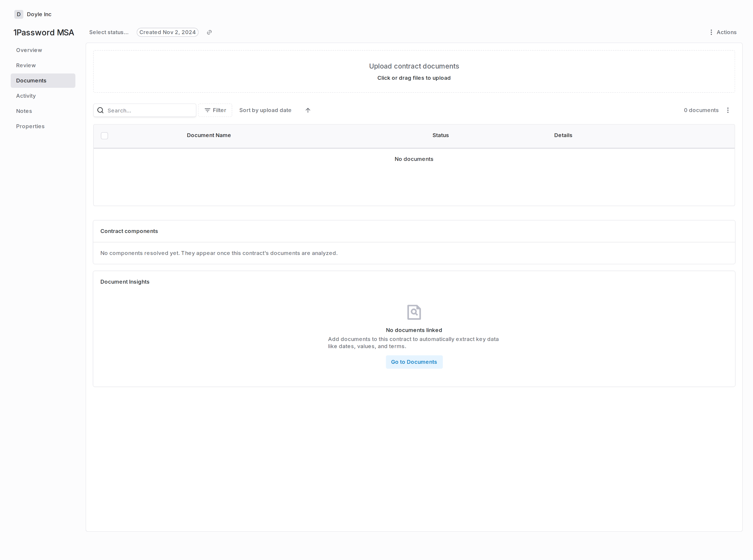Click the D avatar for Doyle Inc
Viewport: 753px width, 560px height.
[19, 14]
